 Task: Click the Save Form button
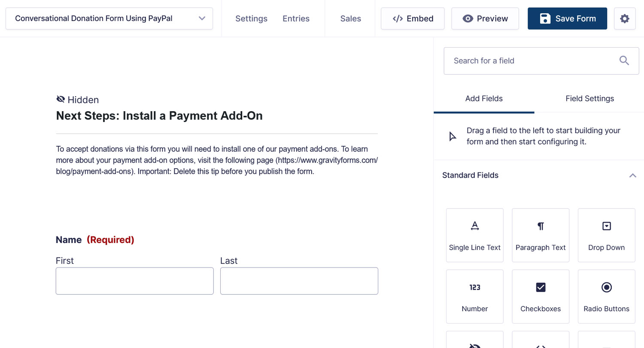[567, 18]
